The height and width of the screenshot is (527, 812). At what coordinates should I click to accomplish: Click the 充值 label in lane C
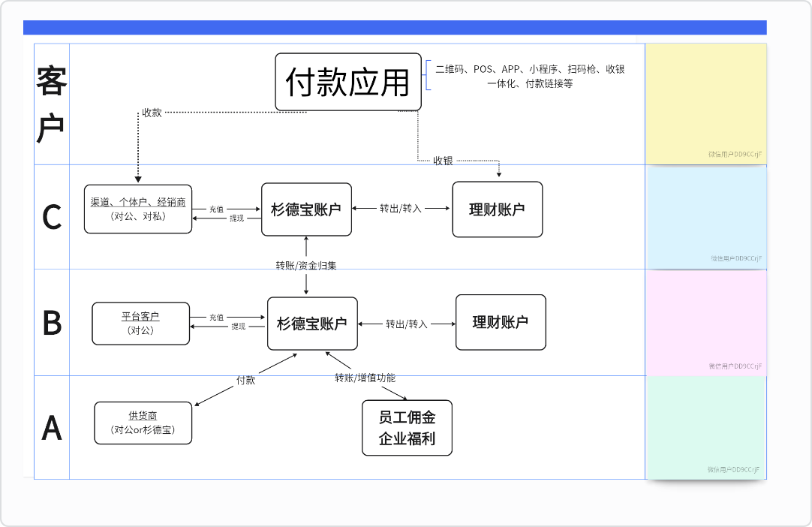[216, 209]
